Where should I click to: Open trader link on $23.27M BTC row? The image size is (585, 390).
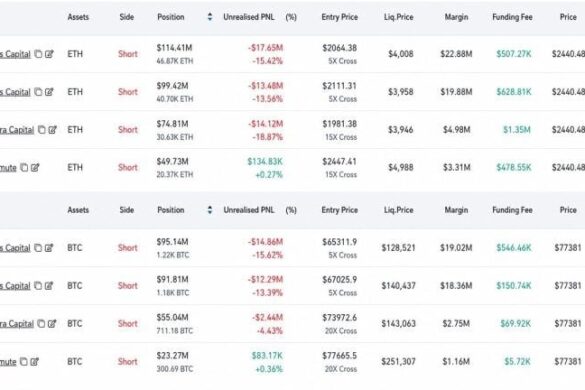click(8, 362)
